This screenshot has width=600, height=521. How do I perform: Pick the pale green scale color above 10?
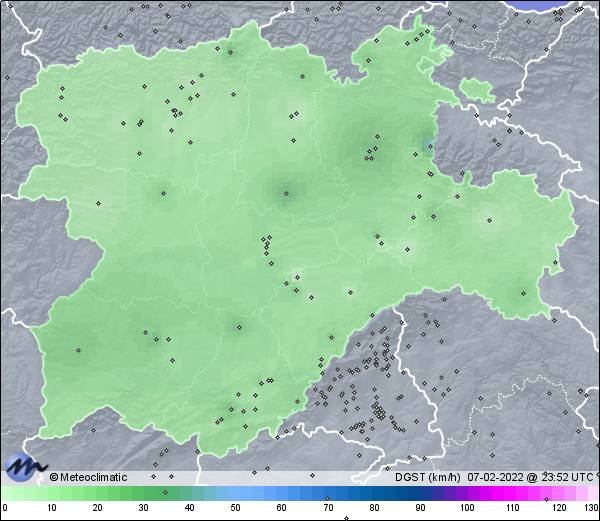pyautogui.click(x=52, y=493)
